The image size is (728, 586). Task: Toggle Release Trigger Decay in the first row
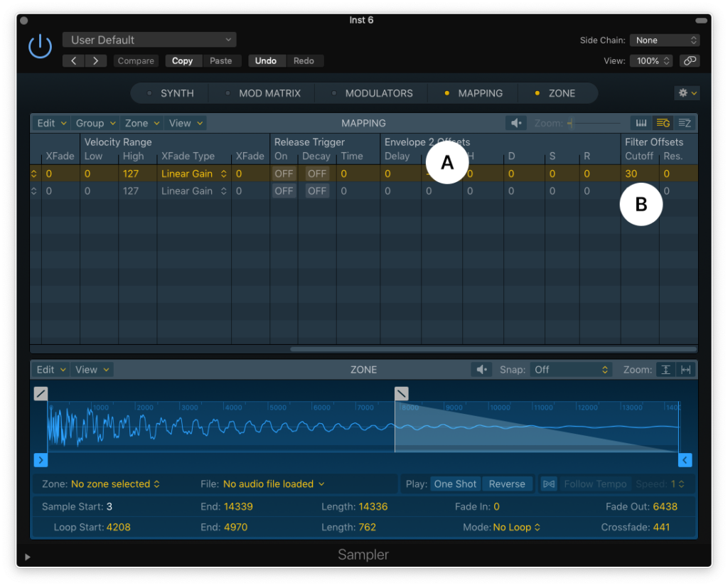coord(317,174)
